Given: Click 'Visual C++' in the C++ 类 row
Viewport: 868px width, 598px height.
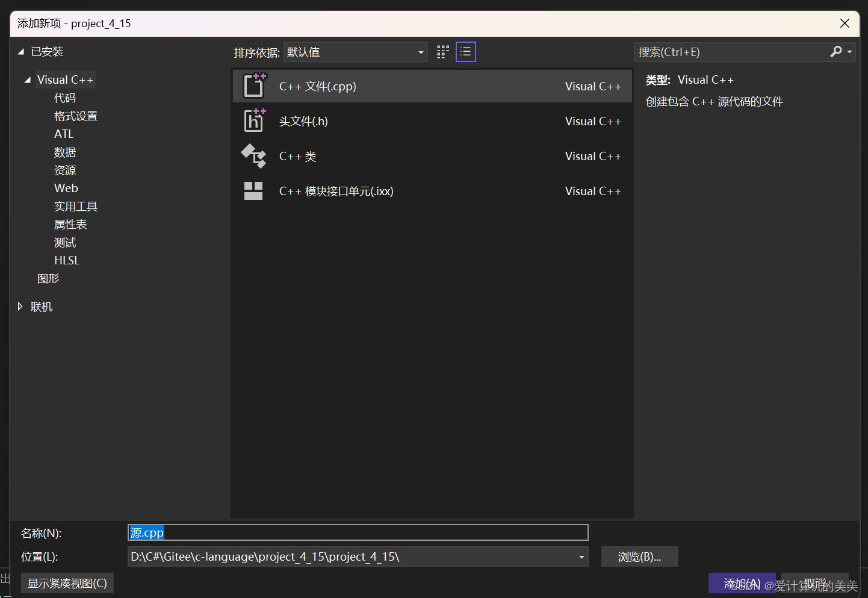Looking at the screenshot, I should 593,156.
